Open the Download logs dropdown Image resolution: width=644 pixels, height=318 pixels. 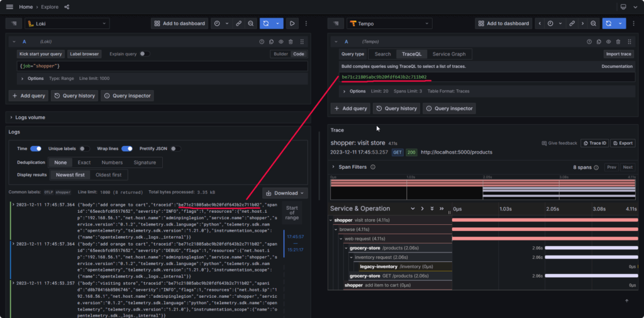tap(285, 193)
